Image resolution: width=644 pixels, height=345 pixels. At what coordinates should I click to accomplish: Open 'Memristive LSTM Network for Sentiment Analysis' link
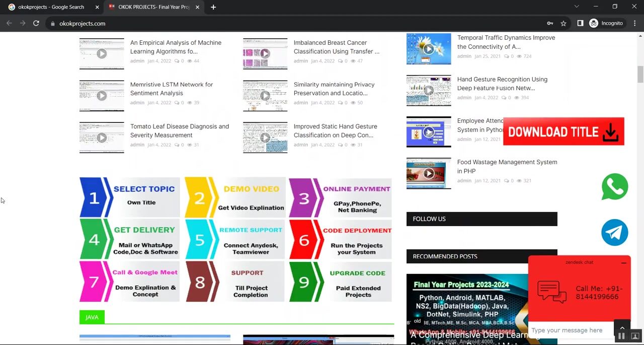(172, 89)
